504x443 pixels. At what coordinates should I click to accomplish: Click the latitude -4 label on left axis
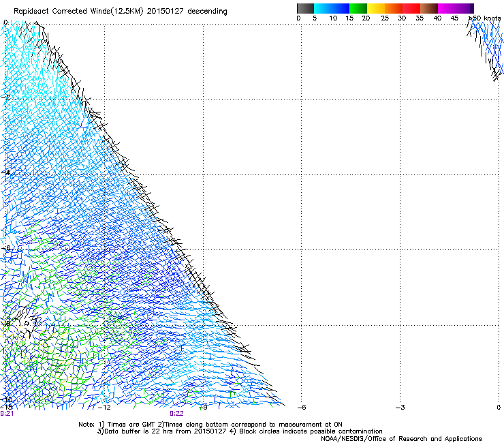click(5, 172)
